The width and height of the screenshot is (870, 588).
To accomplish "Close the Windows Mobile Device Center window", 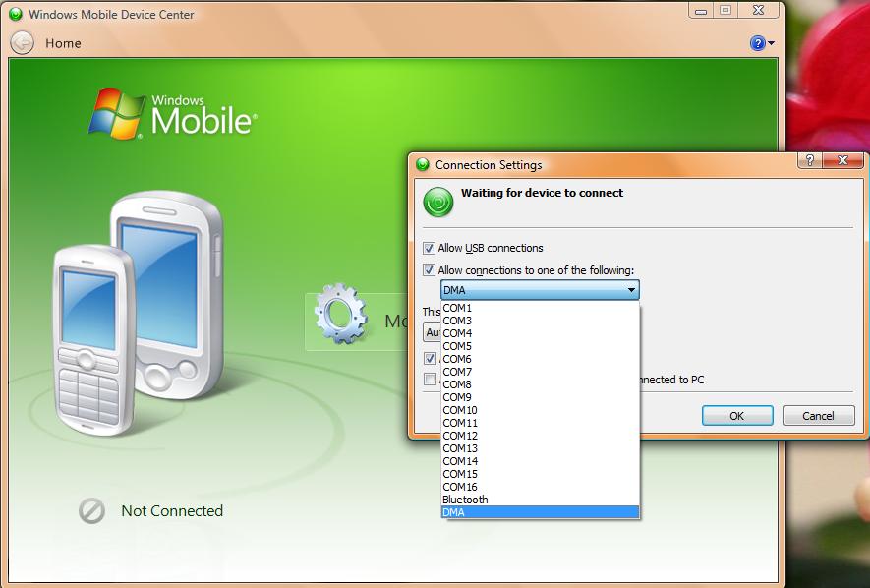I will [x=759, y=11].
